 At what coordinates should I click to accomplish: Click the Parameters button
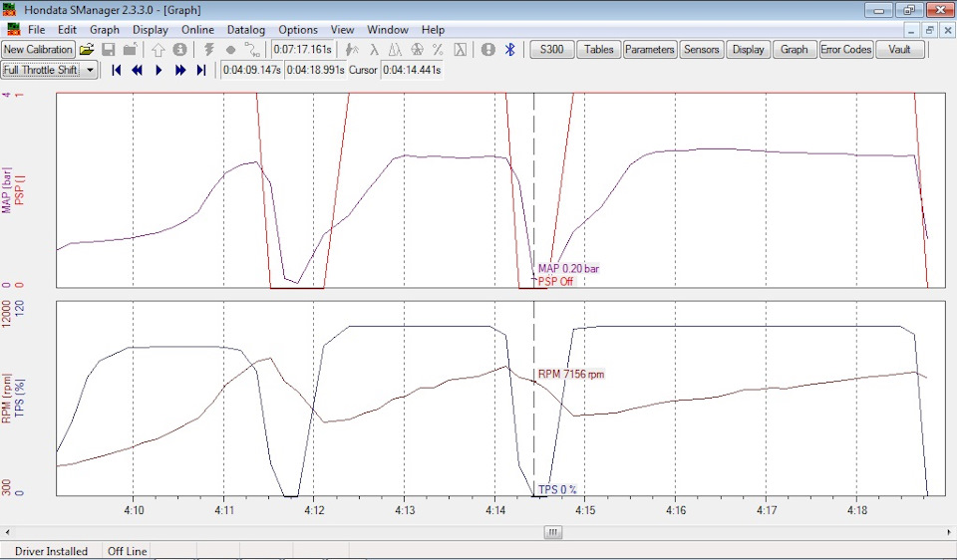(649, 50)
